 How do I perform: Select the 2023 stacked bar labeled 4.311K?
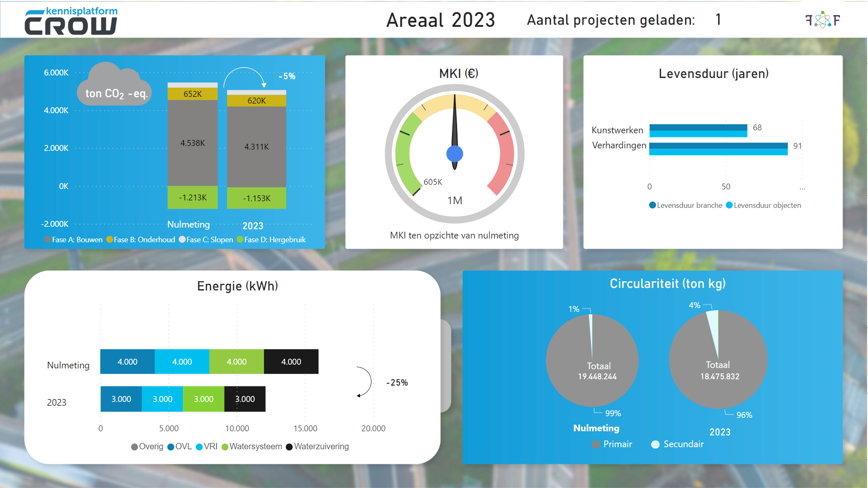coord(256,146)
